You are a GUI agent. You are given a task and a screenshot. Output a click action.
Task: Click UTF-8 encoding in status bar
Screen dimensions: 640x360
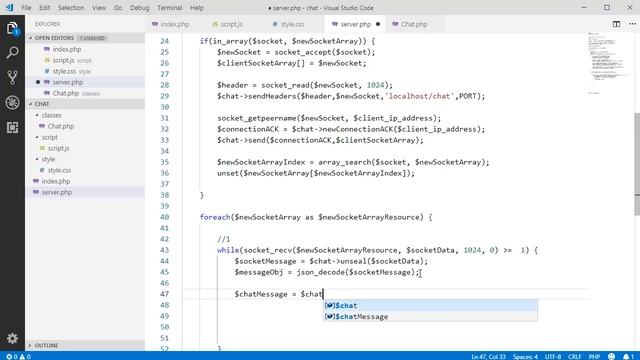point(553,356)
